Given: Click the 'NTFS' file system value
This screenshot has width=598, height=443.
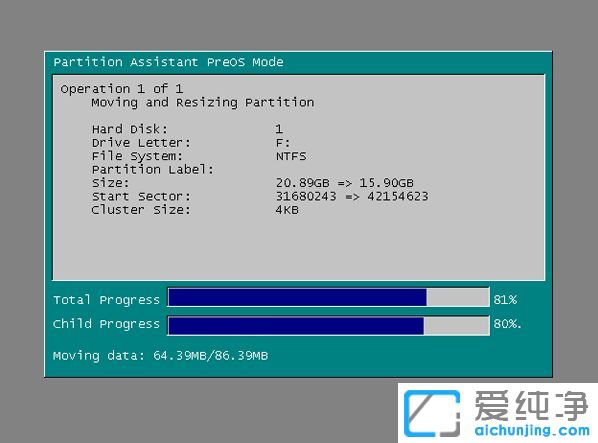Looking at the screenshot, I should (x=291, y=156).
